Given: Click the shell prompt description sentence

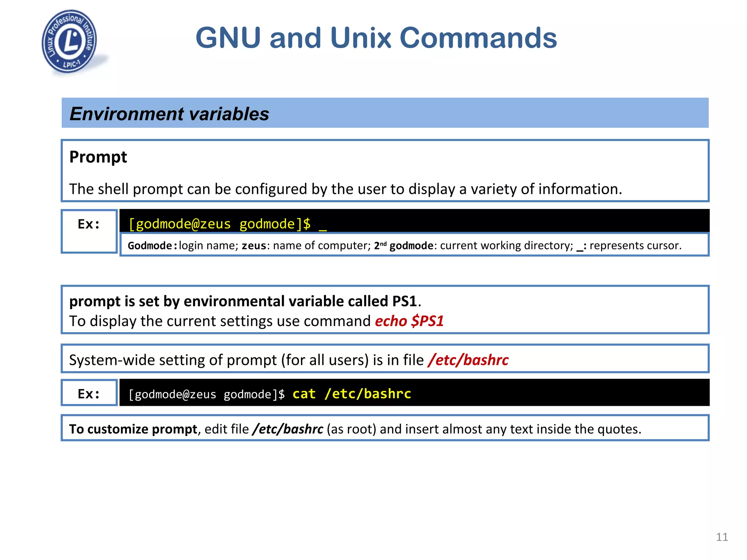Looking at the screenshot, I should pyautogui.click(x=345, y=189).
